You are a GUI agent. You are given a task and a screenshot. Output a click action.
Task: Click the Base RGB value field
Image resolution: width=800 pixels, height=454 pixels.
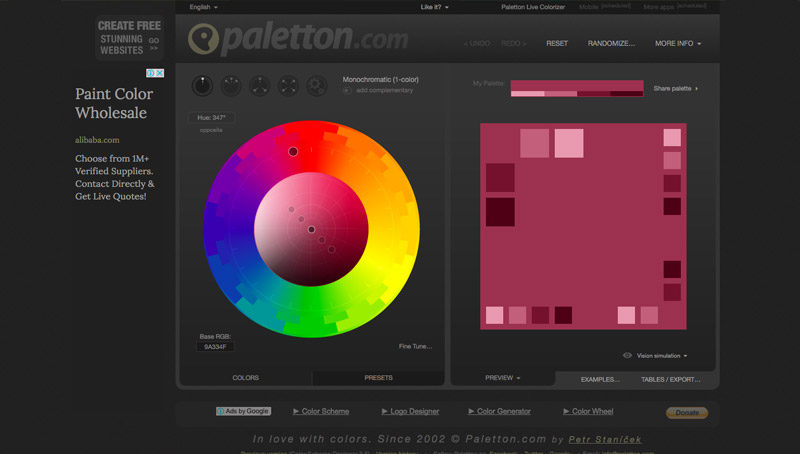tap(216, 347)
